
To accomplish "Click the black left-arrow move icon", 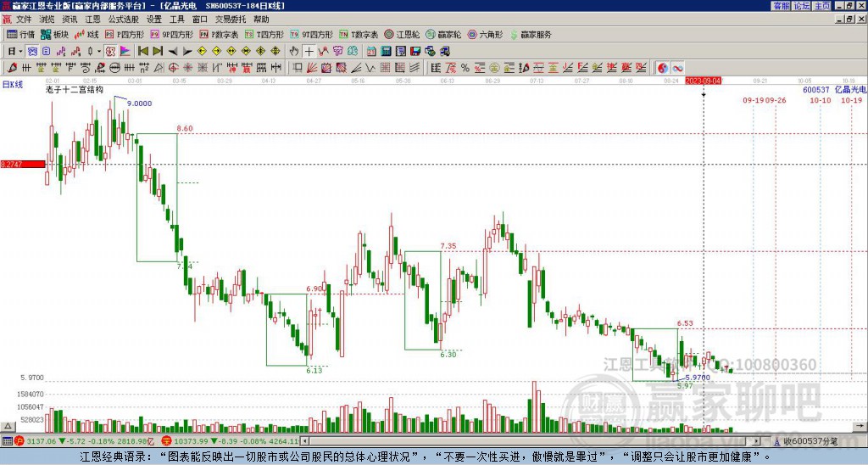I will point(173,52).
